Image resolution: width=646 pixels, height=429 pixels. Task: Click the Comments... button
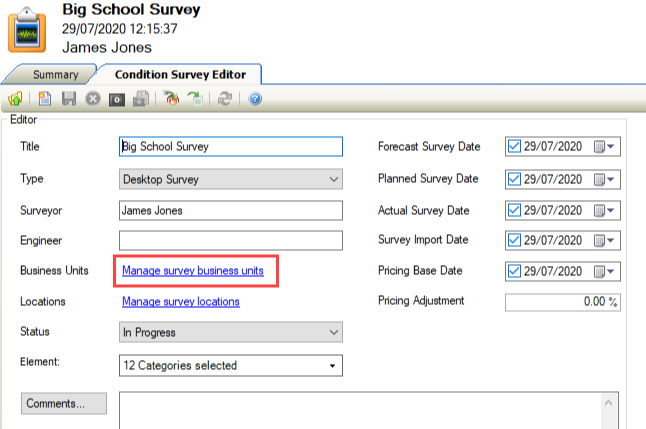(65, 403)
